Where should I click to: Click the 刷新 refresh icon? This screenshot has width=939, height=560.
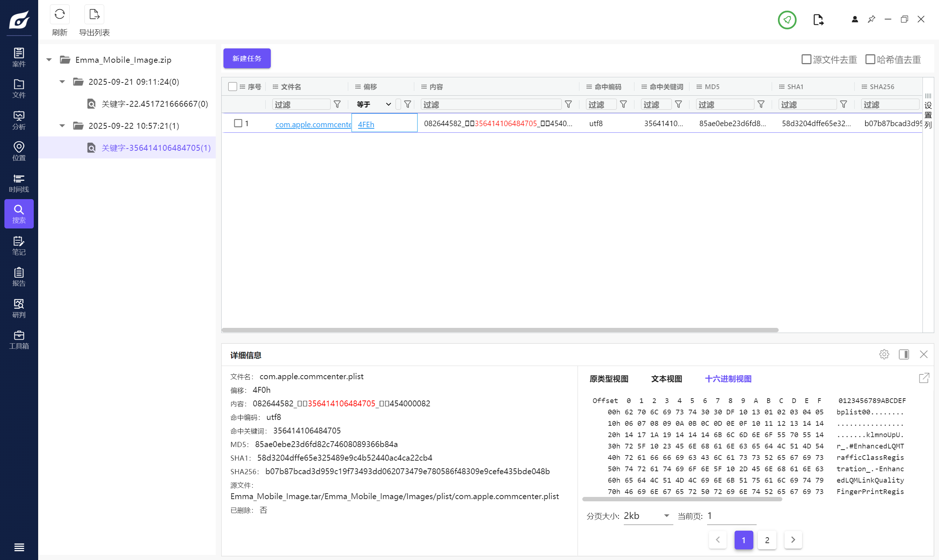click(x=60, y=14)
